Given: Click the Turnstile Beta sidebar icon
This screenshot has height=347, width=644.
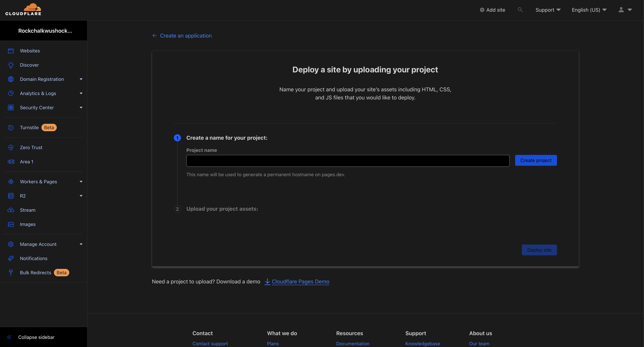Looking at the screenshot, I should coord(10,127).
